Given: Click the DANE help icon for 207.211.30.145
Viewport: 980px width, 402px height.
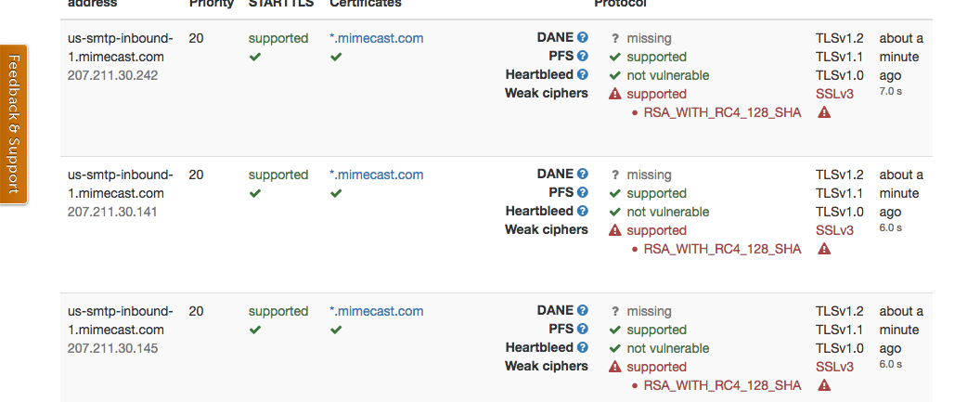Looking at the screenshot, I should click(x=583, y=311).
